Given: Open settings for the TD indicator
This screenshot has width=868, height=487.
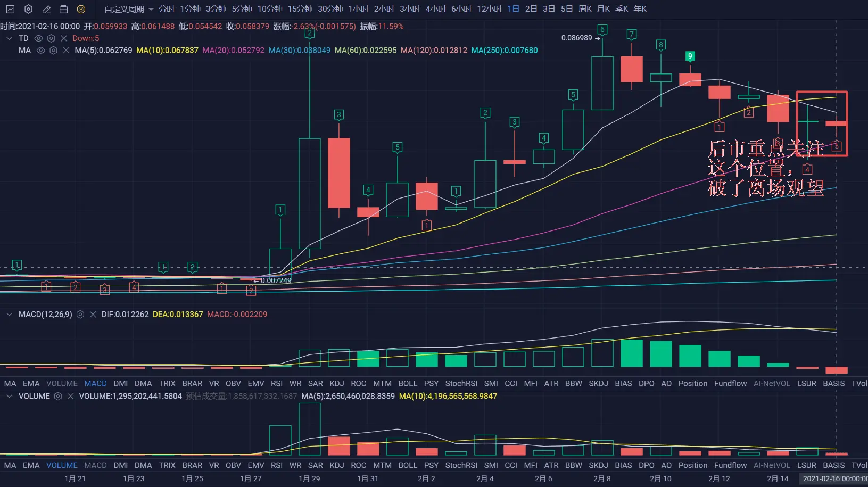Looking at the screenshot, I should coord(51,38).
